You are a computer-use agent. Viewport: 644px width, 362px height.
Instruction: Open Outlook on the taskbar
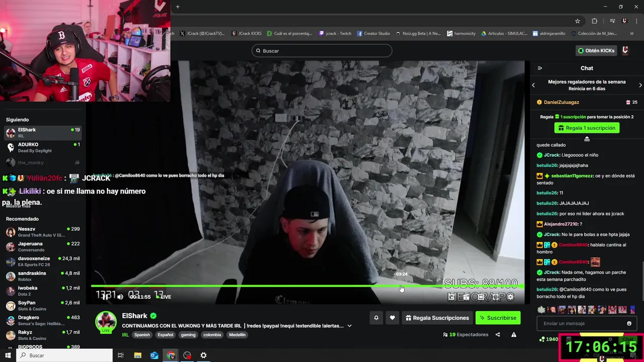coord(154,355)
